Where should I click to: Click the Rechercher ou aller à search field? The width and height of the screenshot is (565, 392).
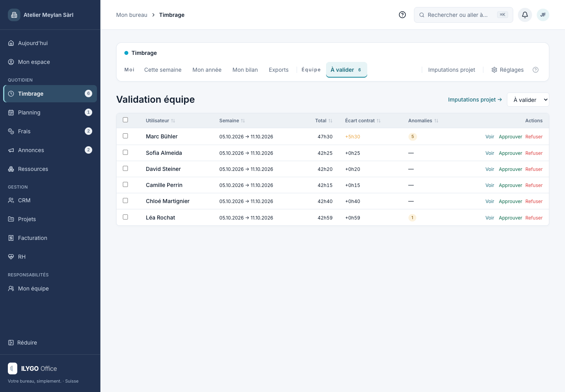463,15
